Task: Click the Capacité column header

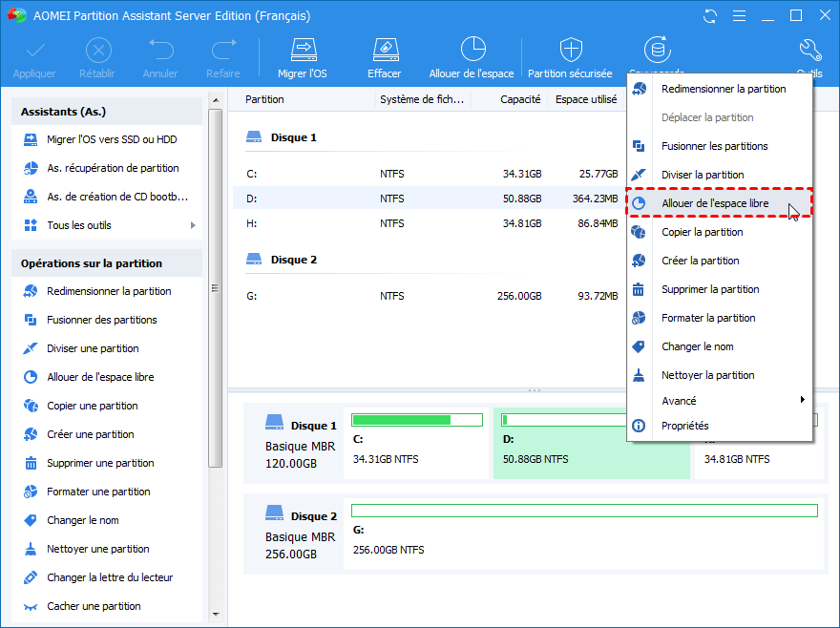Action: click(x=520, y=99)
